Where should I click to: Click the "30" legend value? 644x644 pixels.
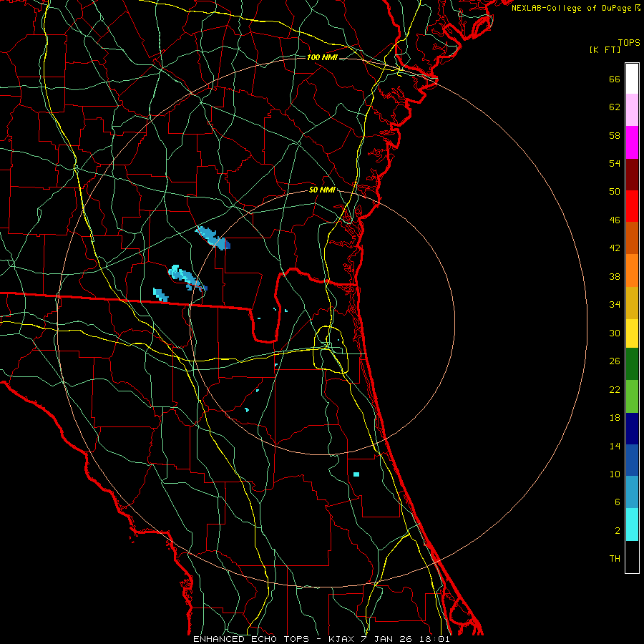[615, 333]
